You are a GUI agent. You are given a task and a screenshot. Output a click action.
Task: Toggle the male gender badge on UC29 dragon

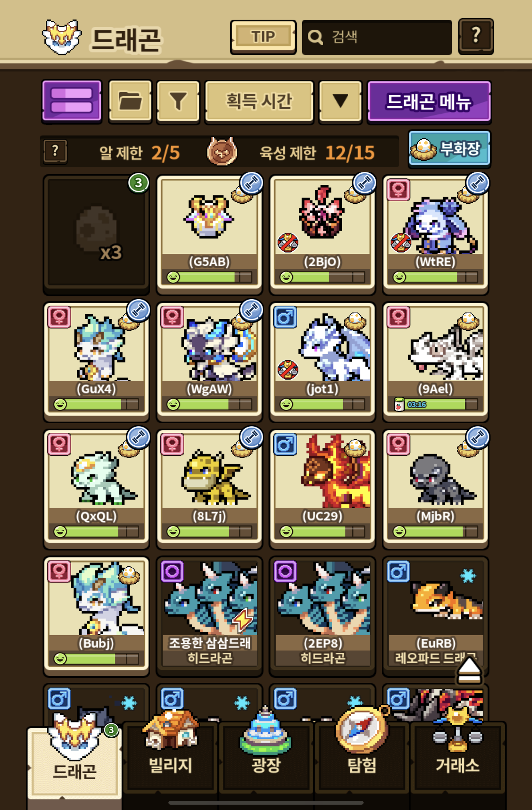click(x=285, y=444)
